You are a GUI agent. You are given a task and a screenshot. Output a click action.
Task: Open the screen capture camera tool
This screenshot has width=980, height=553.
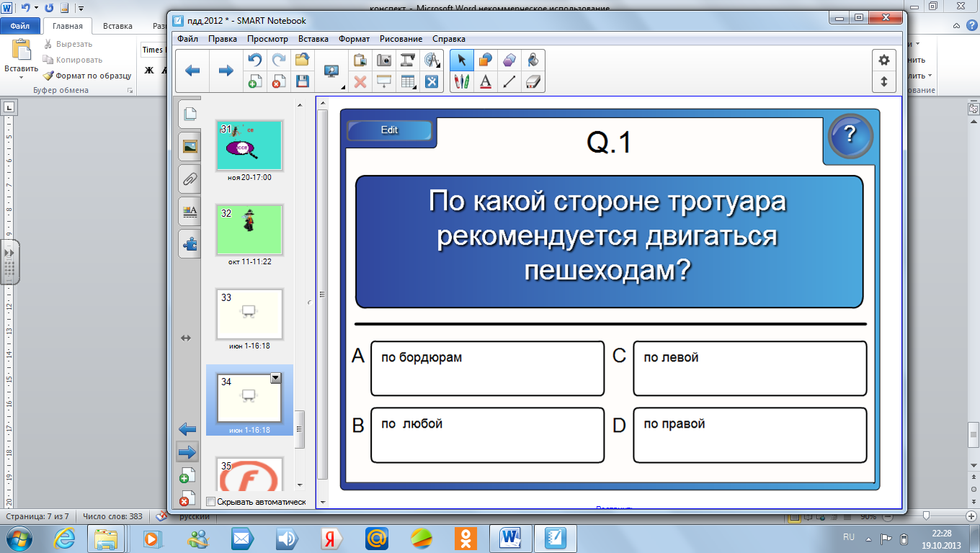click(384, 60)
